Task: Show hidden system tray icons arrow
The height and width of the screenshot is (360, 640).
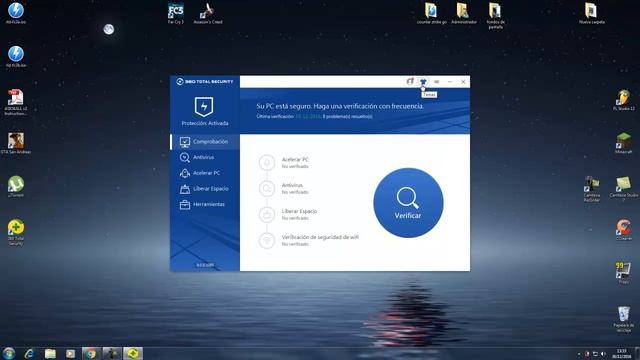Action: click(x=579, y=354)
